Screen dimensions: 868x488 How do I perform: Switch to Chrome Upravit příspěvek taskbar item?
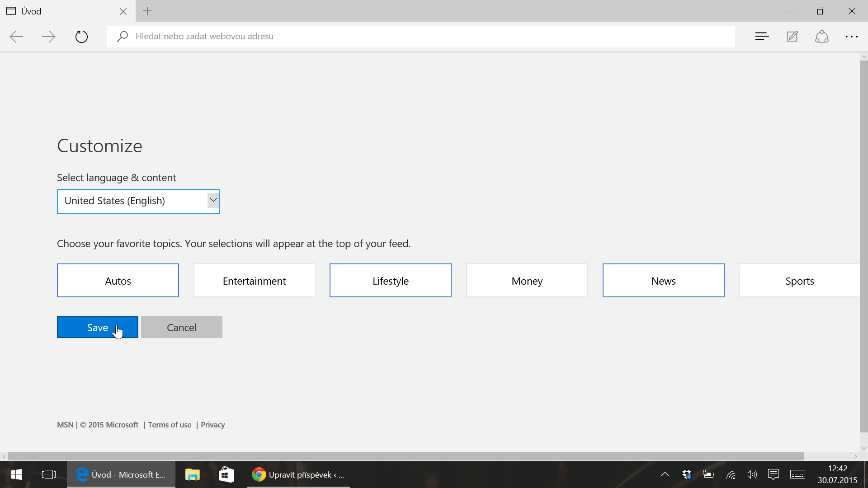click(298, 474)
